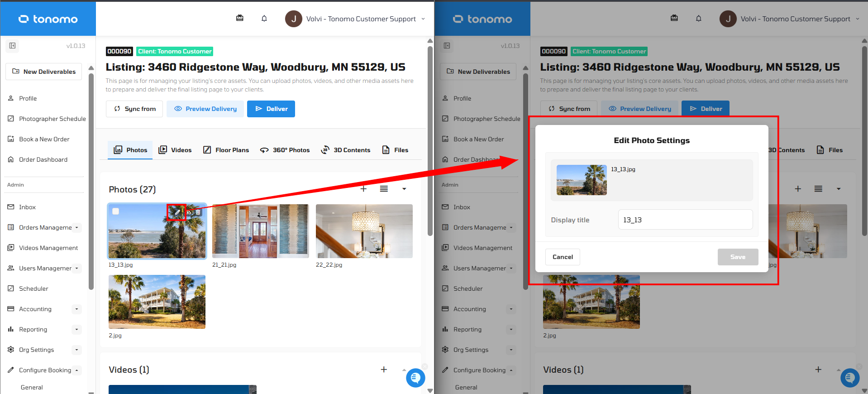
Task: Expand the Org Settings arrow in left sidebar
Action: coord(76,350)
